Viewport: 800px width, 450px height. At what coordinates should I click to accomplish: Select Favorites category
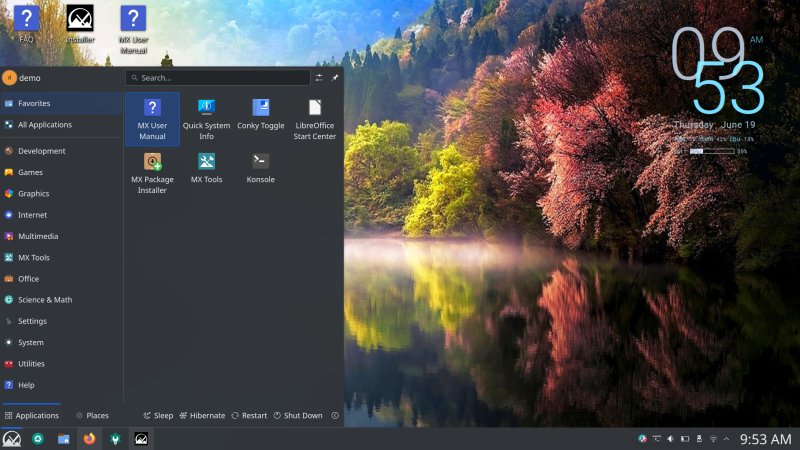[x=61, y=103]
